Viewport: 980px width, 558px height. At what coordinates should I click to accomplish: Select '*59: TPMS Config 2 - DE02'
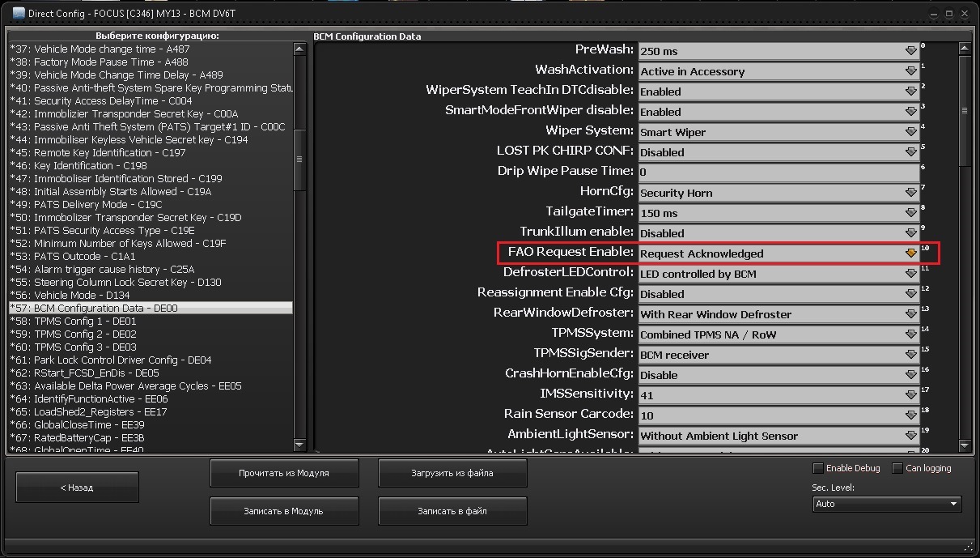click(x=151, y=334)
